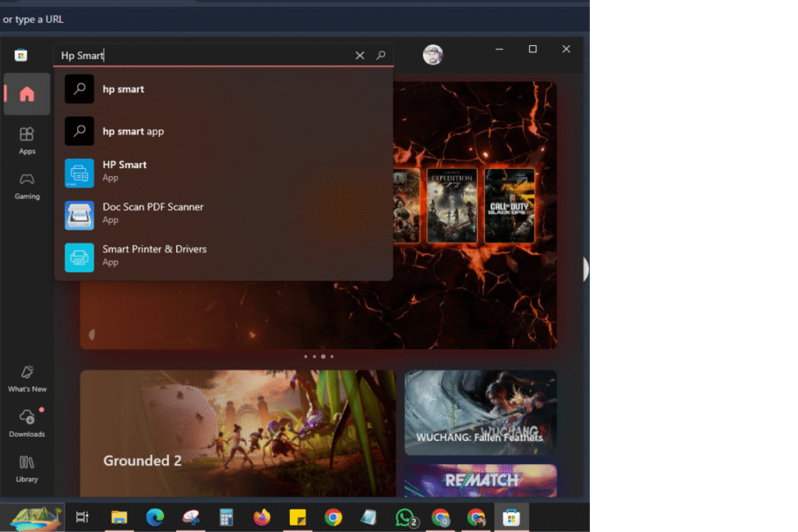Select the 'hp smart app' search suggestion

[x=224, y=131]
